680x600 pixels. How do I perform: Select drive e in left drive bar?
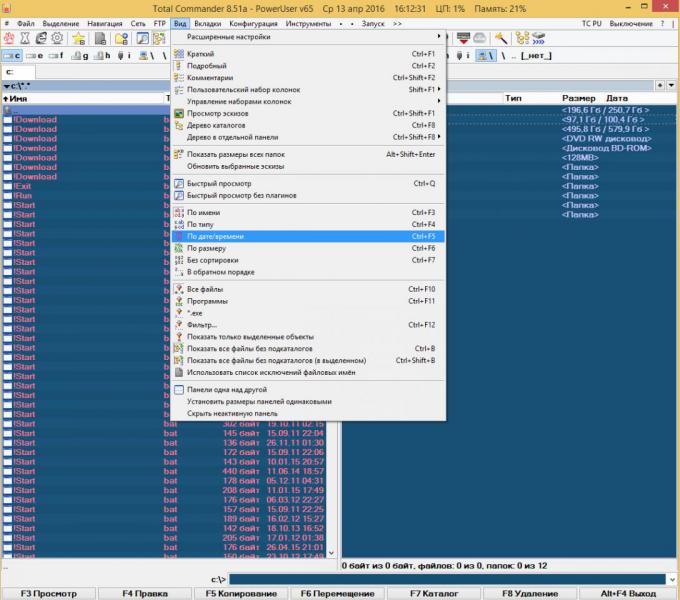(x=34, y=55)
